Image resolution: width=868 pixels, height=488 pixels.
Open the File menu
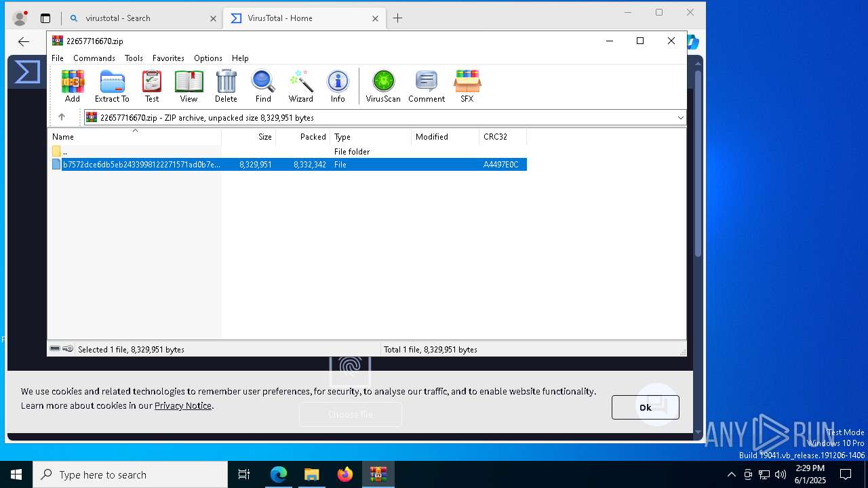(58, 58)
